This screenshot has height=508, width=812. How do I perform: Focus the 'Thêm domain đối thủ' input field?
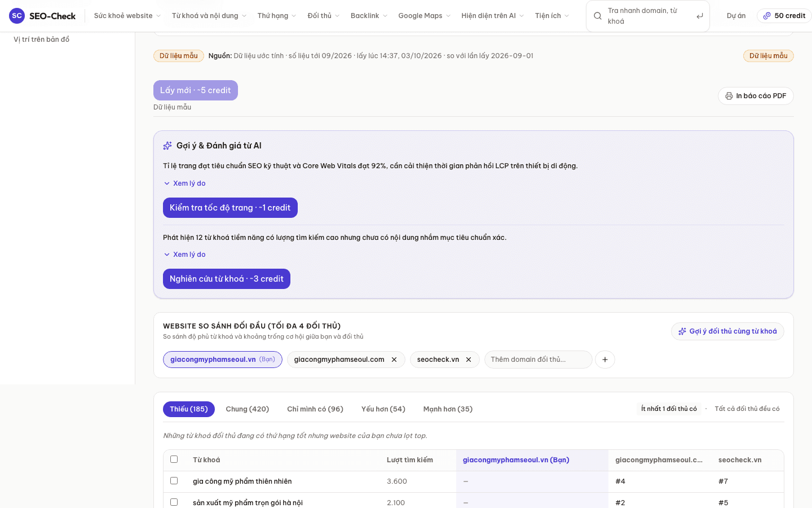point(539,360)
